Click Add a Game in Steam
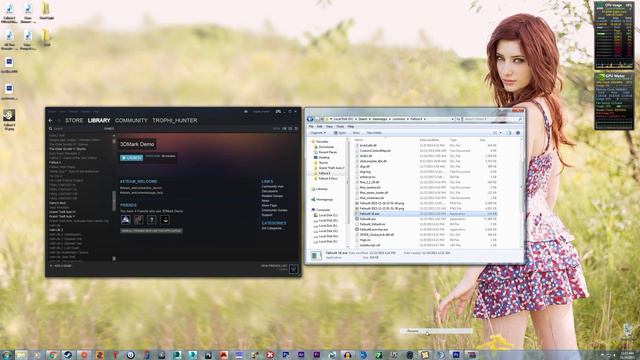 tap(61, 266)
